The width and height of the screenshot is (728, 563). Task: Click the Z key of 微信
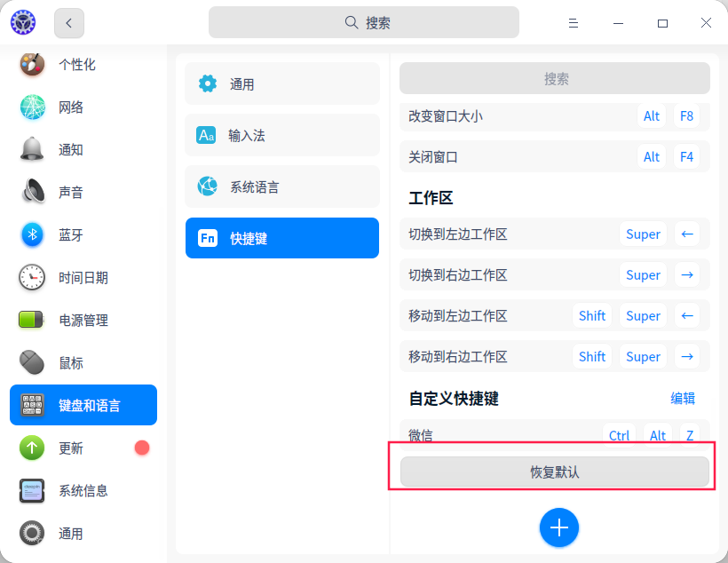coord(690,435)
